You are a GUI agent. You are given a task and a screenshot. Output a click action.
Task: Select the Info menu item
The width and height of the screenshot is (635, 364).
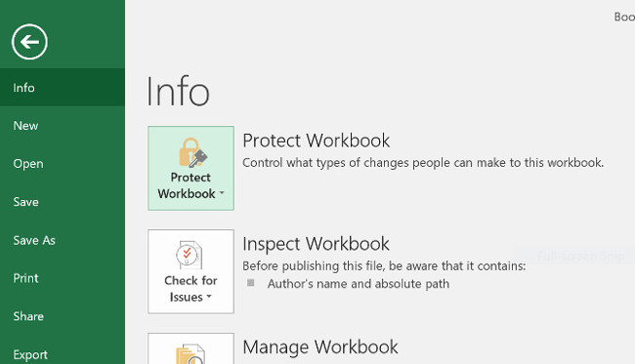[x=63, y=88]
